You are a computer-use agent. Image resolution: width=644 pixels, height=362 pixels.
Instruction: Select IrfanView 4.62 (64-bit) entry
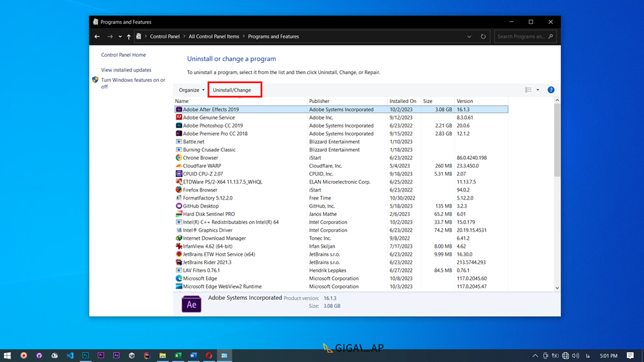207,246
